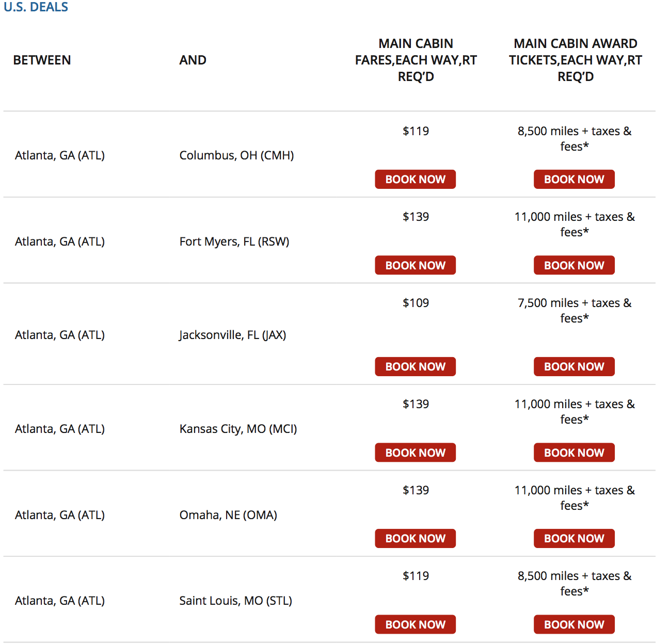Screen dimensions: 669x644
Task: Book the $109 fare to Jacksonville
Action: (x=415, y=366)
